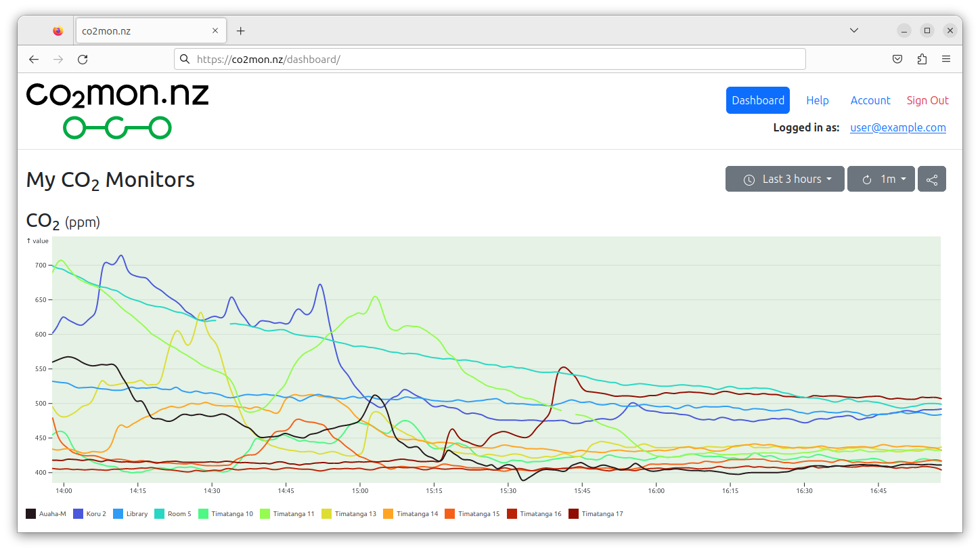
Task: Go to the Dashboard nav item
Action: 758,100
